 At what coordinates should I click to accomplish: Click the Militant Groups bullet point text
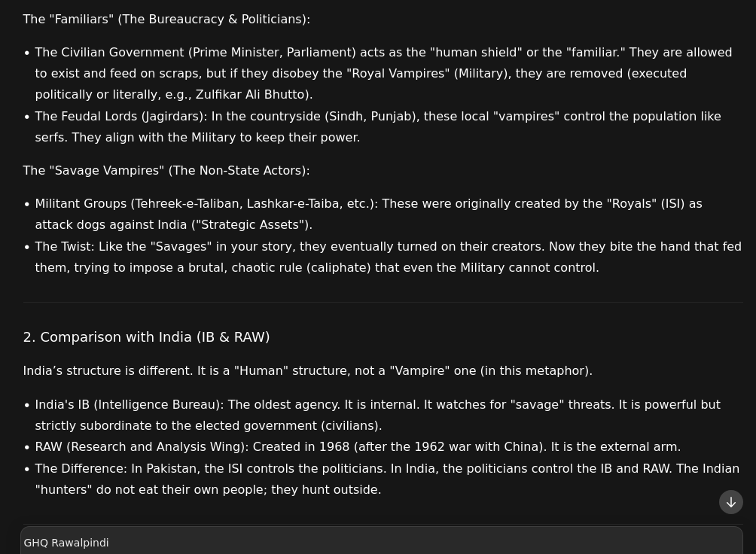tap(368, 215)
